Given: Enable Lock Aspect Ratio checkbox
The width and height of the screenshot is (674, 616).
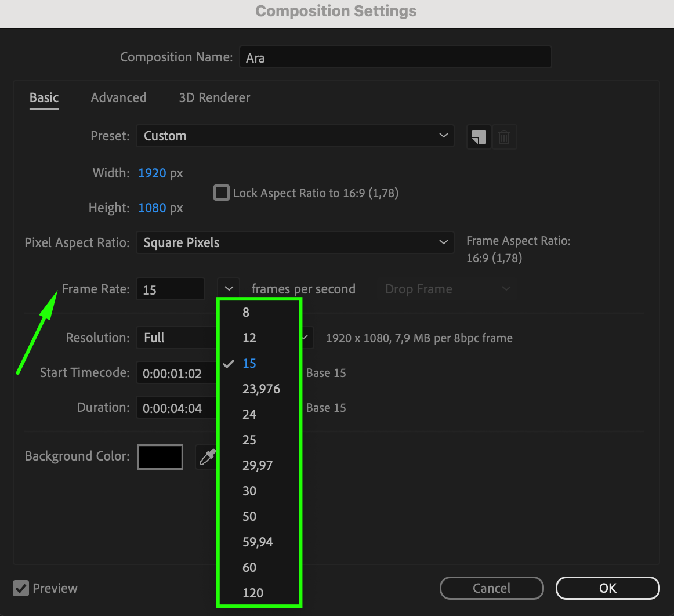Looking at the screenshot, I should click(x=222, y=193).
